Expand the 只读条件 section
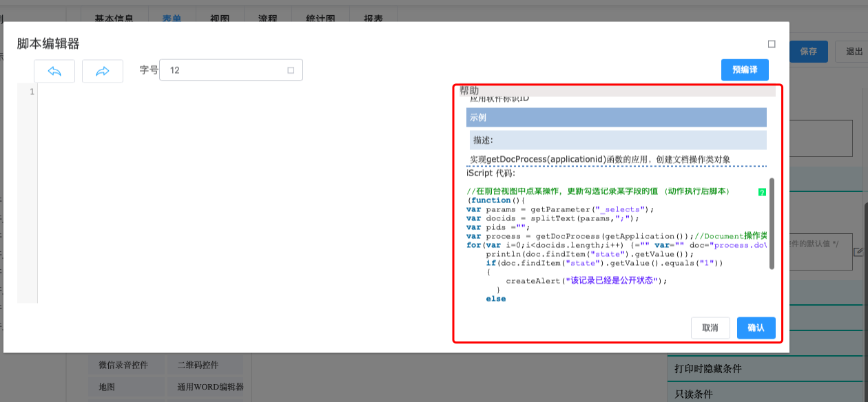This screenshot has width=868, height=402. tap(693, 394)
